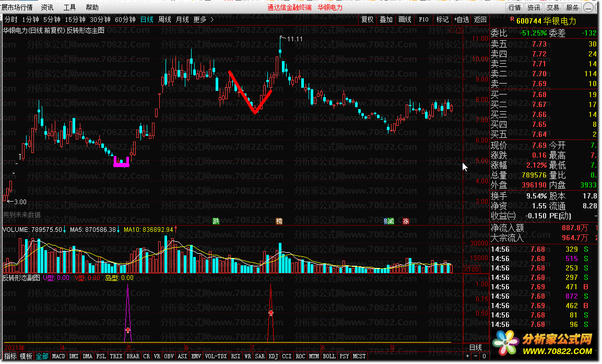This screenshot has width=602, height=364.
Task: Switch sub-chart to BOLL indicator
Action: click(329, 356)
